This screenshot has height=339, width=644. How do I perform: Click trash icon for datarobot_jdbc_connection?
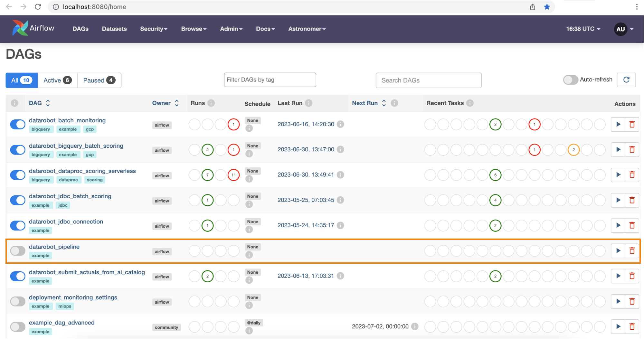(x=632, y=225)
